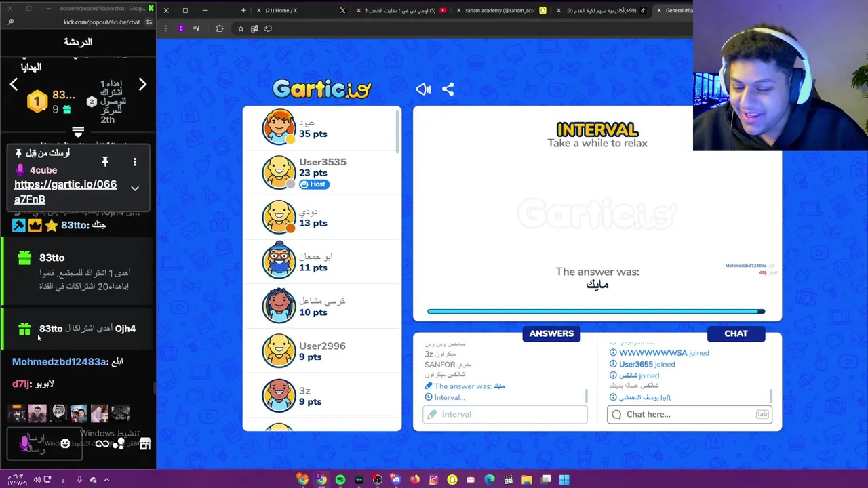Switch to the CHAT tab

[736, 333]
